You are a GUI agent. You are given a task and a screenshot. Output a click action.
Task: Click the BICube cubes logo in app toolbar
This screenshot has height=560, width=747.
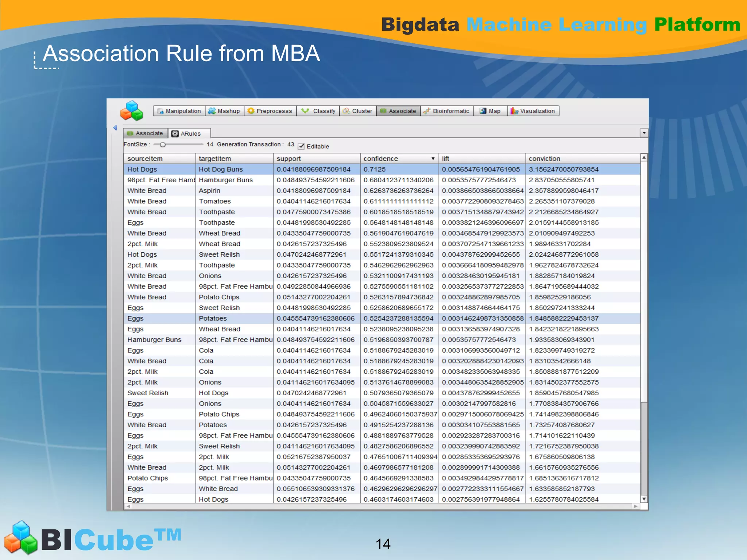(132, 111)
